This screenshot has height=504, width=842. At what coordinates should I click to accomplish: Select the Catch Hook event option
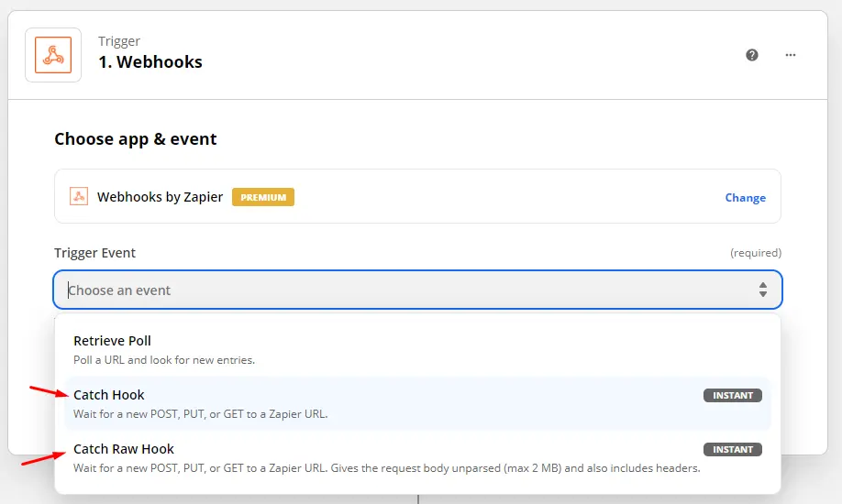pos(417,403)
